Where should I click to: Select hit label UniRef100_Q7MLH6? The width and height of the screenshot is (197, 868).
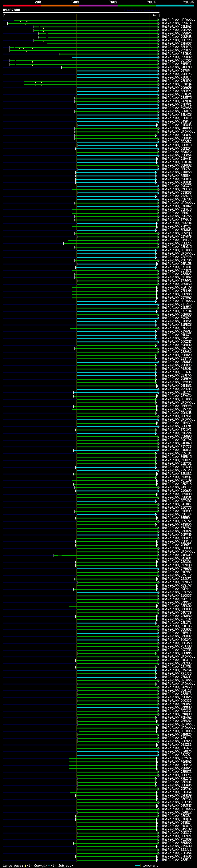177,291
